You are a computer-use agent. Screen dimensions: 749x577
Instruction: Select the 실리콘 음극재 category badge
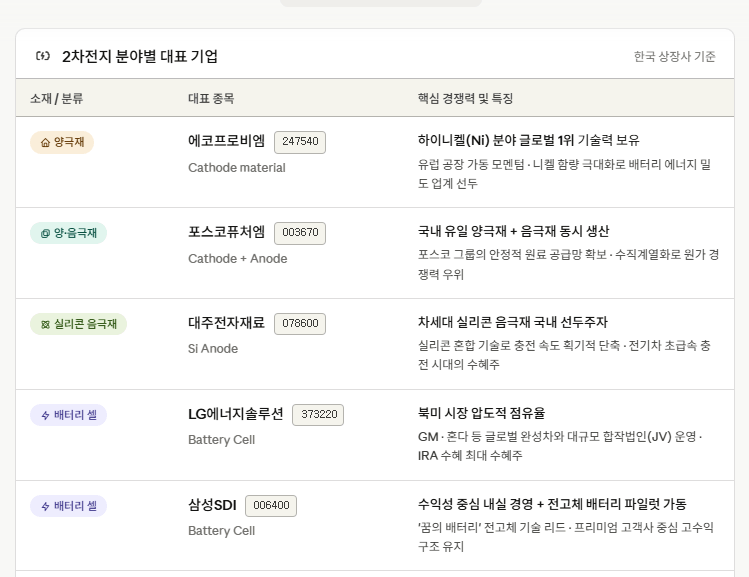click(x=78, y=324)
